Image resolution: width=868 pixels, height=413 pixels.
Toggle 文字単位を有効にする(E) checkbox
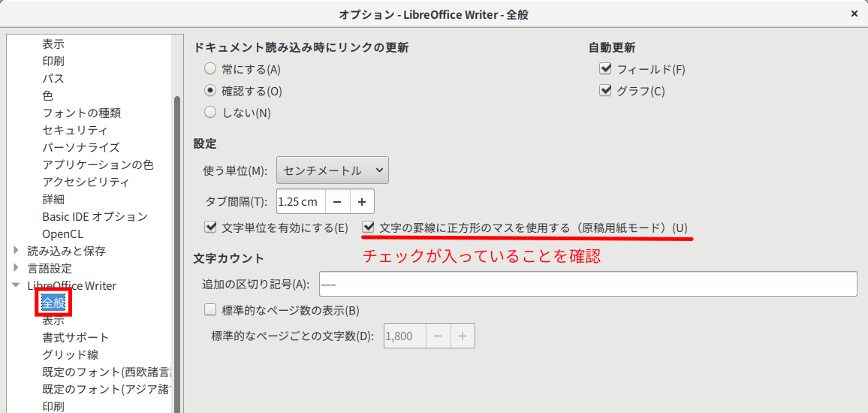tap(209, 227)
